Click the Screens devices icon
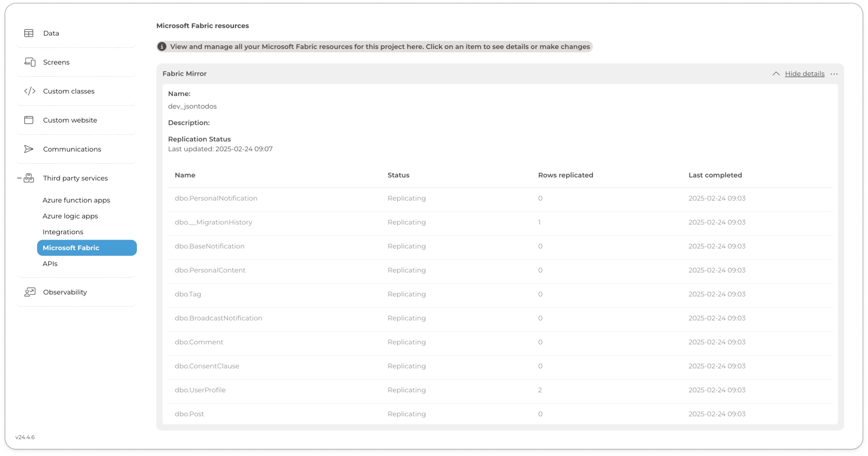The width and height of the screenshot is (868, 456). pyautogui.click(x=30, y=62)
